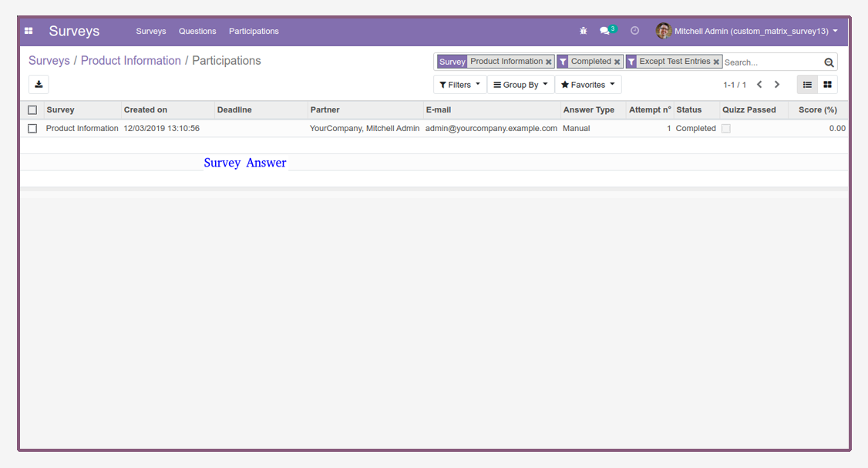Click the search magnifier icon
868x468 pixels.
[829, 62]
